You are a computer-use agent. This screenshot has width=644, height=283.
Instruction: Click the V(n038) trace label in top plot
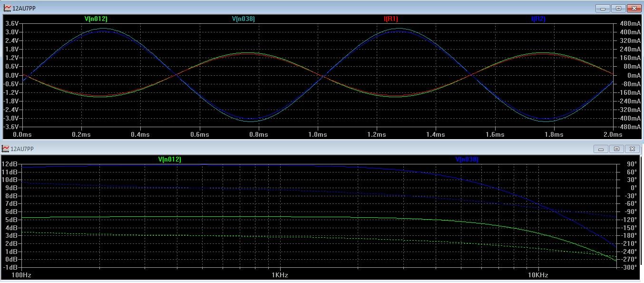point(244,19)
